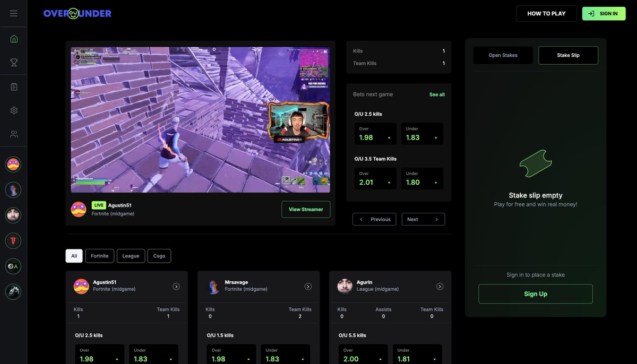The image size is (637, 364).
Task: Open Mrsavage card arrow icon
Action: [x=308, y=287]
